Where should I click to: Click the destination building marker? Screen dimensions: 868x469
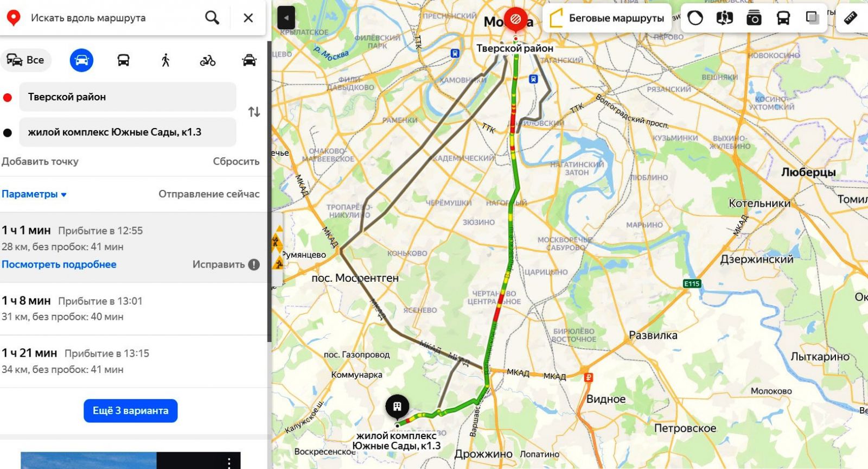pyautogui.click(x=397, y=406)
